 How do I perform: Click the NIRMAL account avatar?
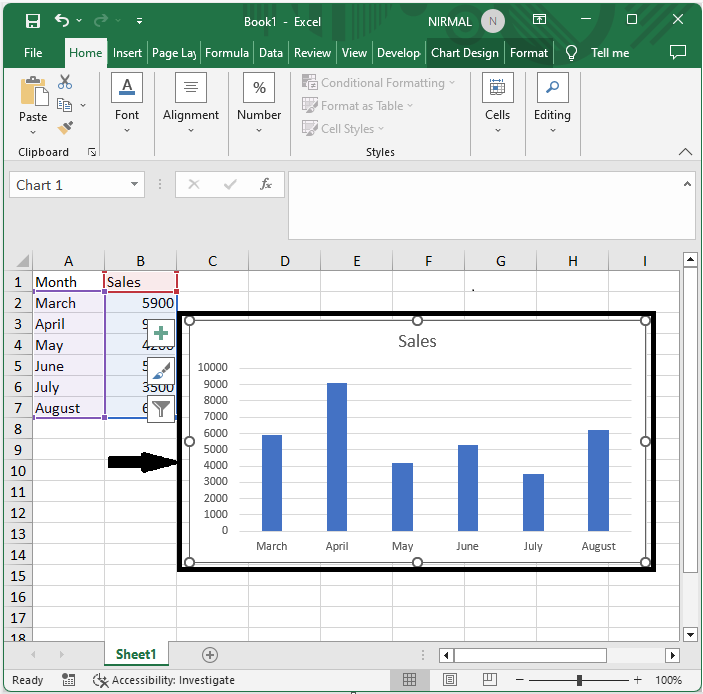[x=492, y=21]
